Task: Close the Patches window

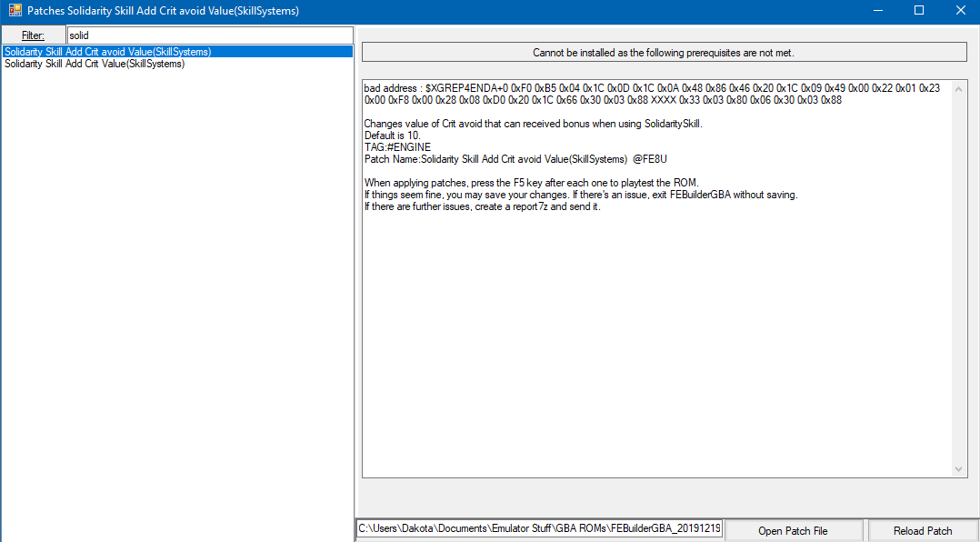Action: point(960,11)
